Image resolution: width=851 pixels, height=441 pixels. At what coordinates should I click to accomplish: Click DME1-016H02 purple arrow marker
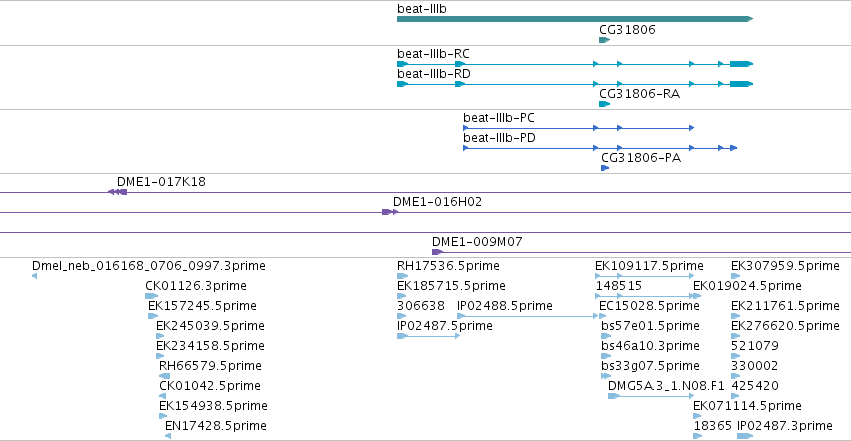[x=390, y=212]
